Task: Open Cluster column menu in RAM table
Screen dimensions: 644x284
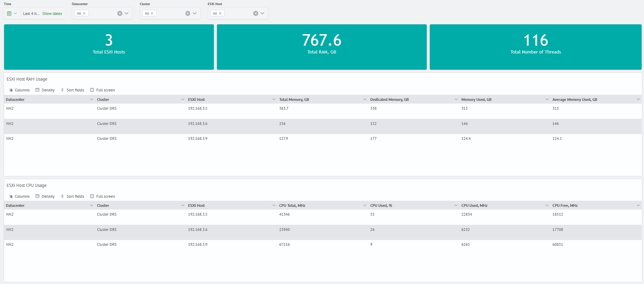Action: pyautogui.click(x=183, y=100)
